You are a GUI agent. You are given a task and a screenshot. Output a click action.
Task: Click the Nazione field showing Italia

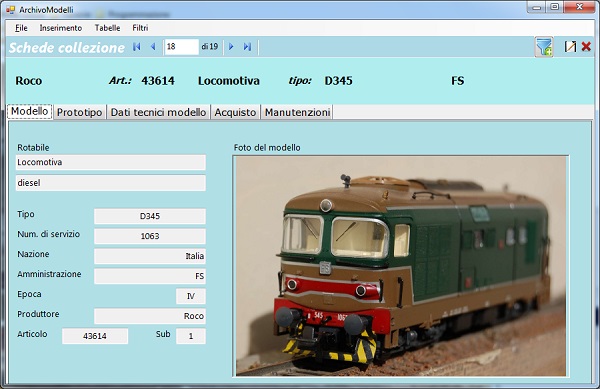pyautogui.click(x=150, y=256)
